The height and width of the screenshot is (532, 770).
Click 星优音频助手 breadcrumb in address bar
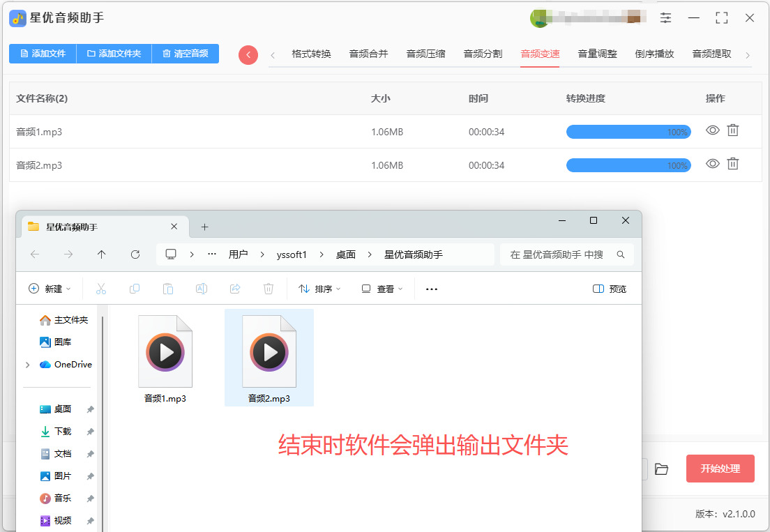pyautogui.click(x=414, y=254)
